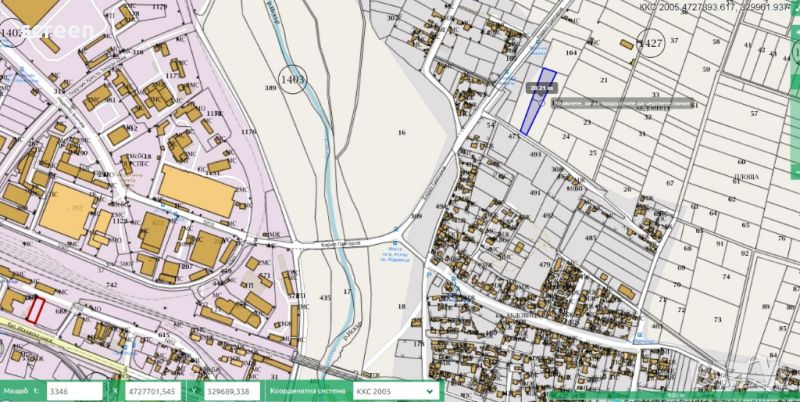Click the parking 'P' icon on the map
The height and width of the screenshot is (402, 800).
tap(429, 274)
